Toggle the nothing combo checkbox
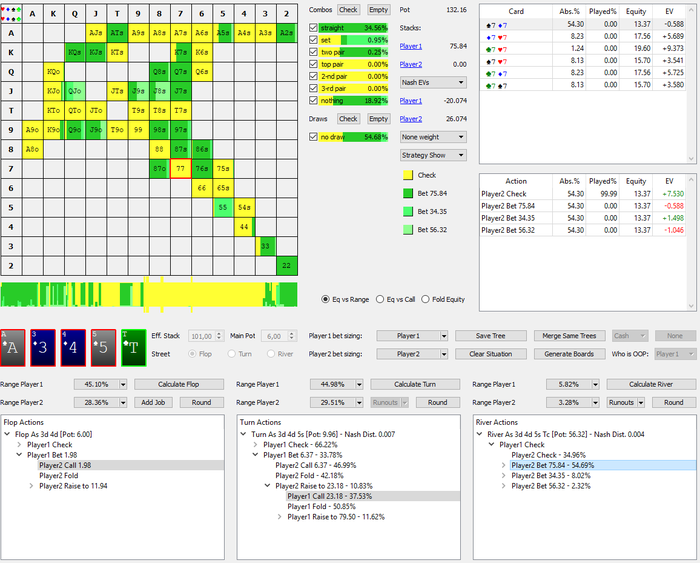The width and height of the screenshot is (700, 563). pos(313,100)
